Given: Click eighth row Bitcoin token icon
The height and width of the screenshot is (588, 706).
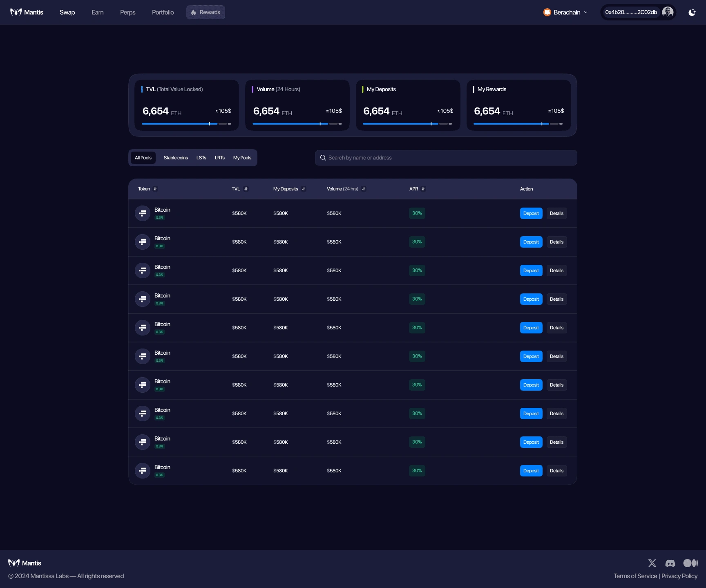Looking at the screenshot, I should (143, 414).
